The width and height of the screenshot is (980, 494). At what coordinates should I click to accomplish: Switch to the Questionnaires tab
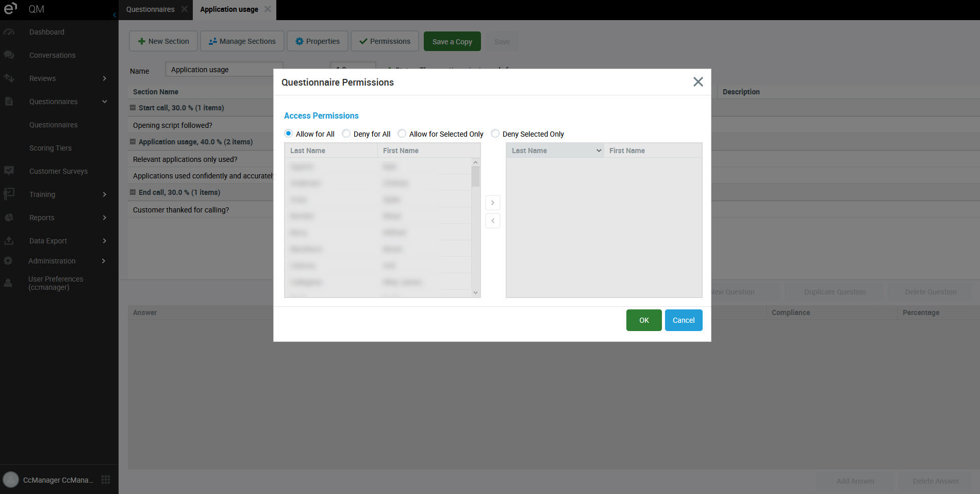[x=150, y=9]
